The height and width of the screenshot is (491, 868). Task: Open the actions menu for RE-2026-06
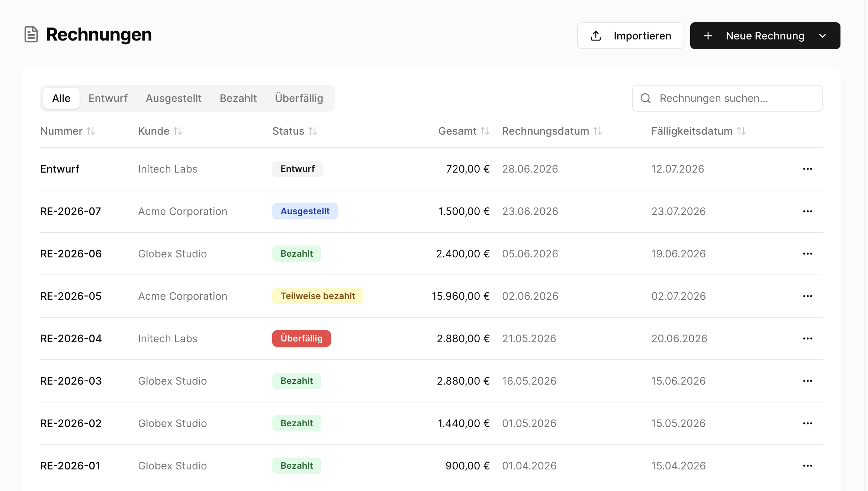pos(808,254)
